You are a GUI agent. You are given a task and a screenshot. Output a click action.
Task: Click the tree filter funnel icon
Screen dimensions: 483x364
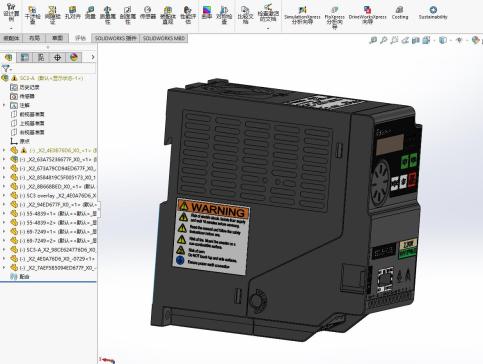(6, 69)
